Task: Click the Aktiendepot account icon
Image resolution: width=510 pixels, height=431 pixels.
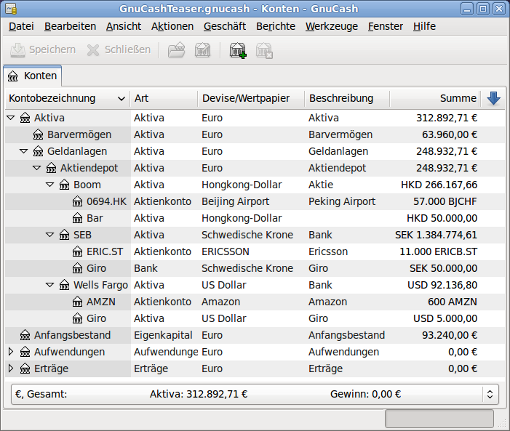Action: (51, 168)
